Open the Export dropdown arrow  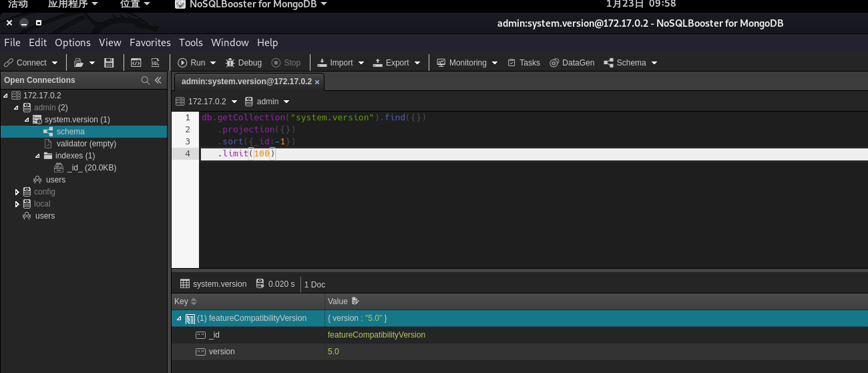tap(417, 63)
